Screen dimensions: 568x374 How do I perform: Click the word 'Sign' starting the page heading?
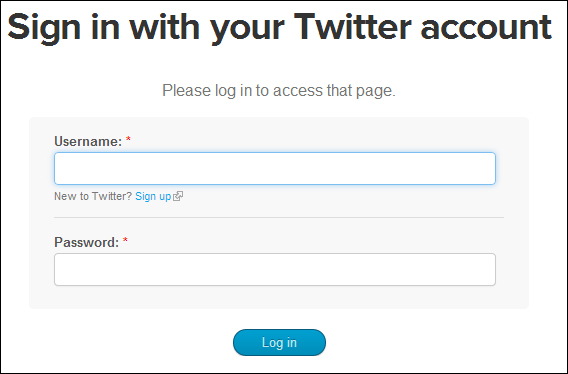click(x=44, y=29)
